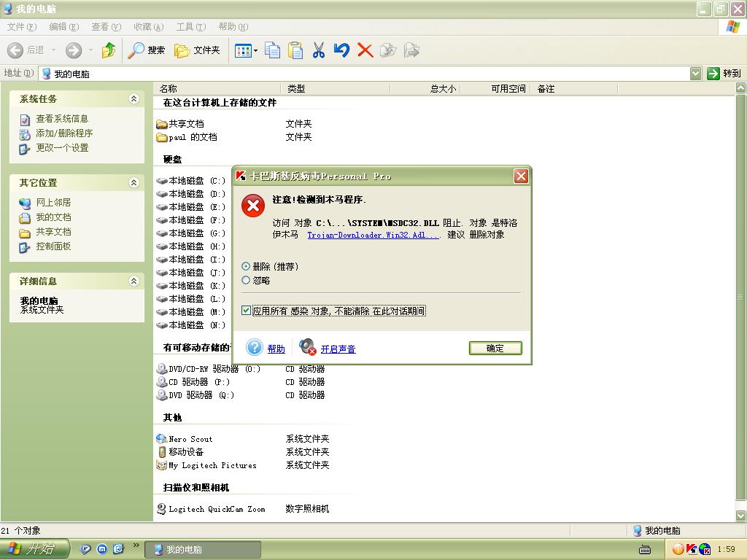Open the Views dropdown arrow
747x560 pixels.
256,50
